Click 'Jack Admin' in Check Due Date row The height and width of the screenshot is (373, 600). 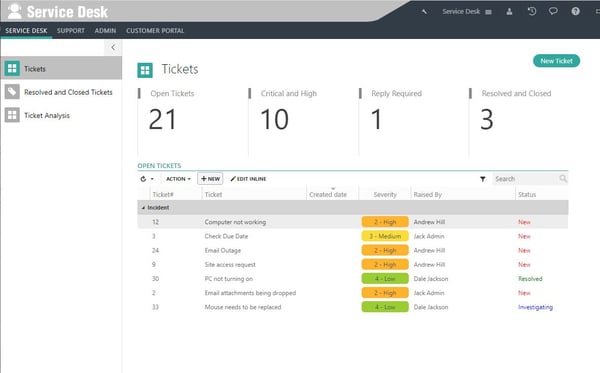coord(429,236)
